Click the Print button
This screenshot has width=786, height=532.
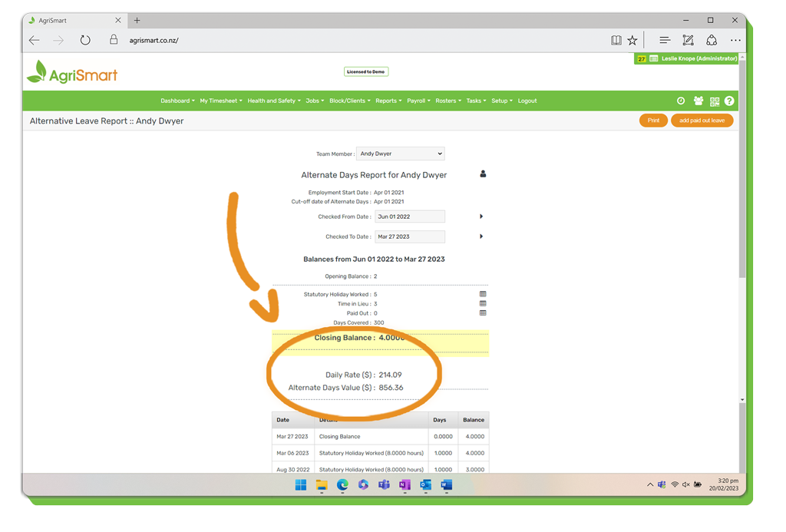653,121
